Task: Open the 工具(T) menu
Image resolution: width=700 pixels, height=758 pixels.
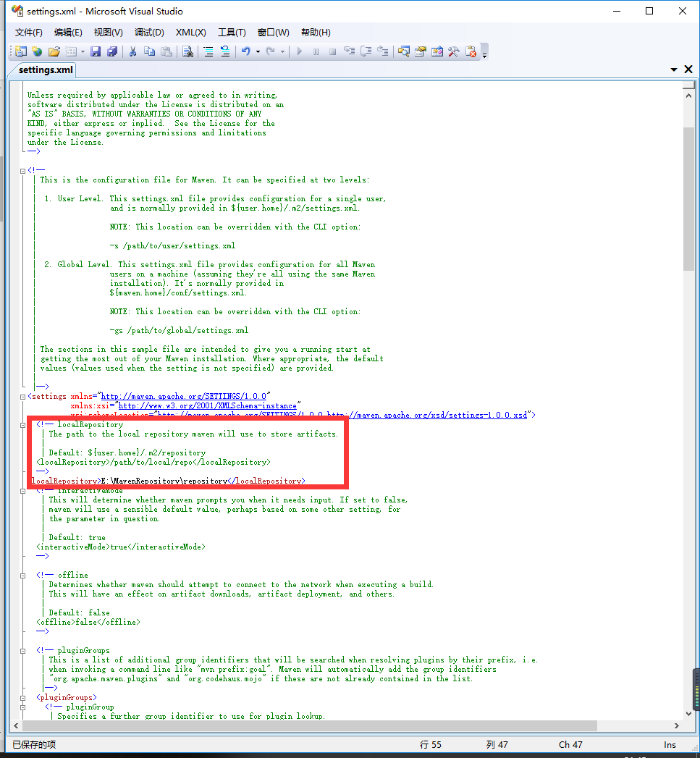Action: [x=232, y=33]
